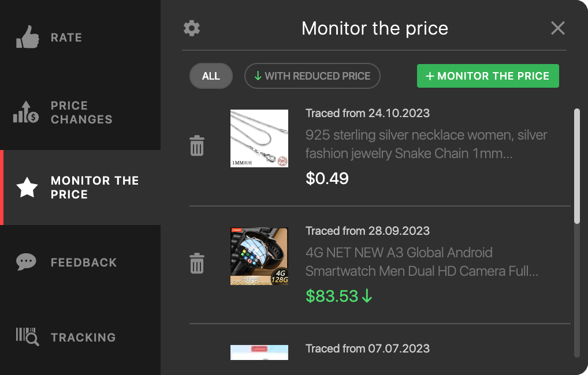Close the Monitor the price panel
The width and height of the screenshot is (588, 375).
click(557, 28)
